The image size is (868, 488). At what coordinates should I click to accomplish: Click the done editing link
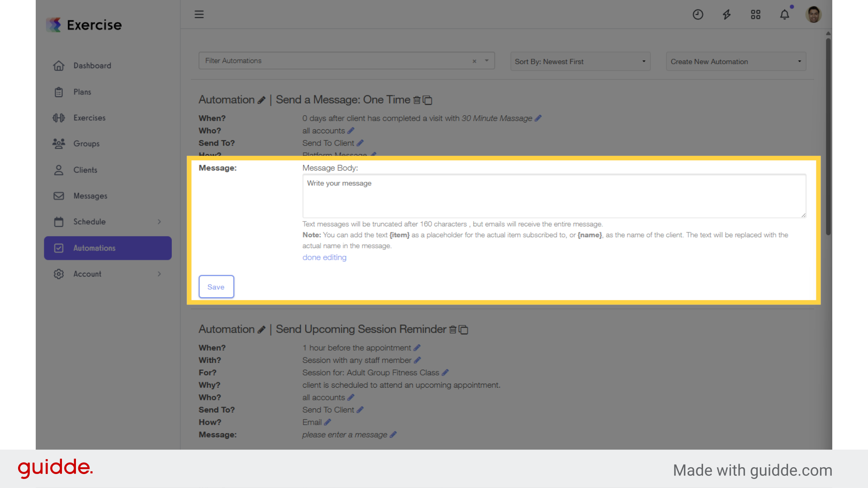tap(324, 257)
